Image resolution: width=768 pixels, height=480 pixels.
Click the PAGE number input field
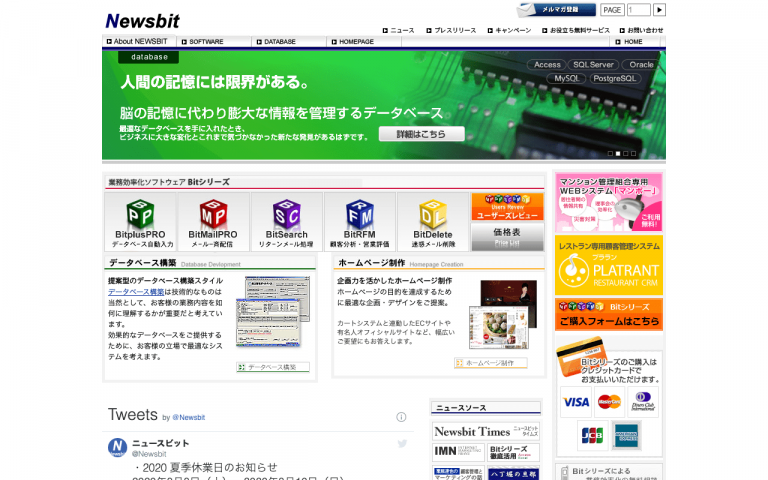click(639, 10)
